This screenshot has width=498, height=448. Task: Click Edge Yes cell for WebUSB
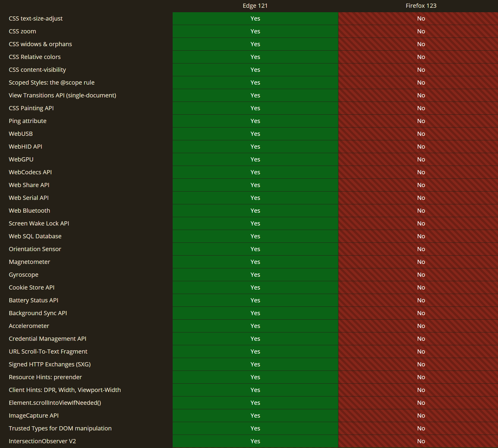pos(255,134)
